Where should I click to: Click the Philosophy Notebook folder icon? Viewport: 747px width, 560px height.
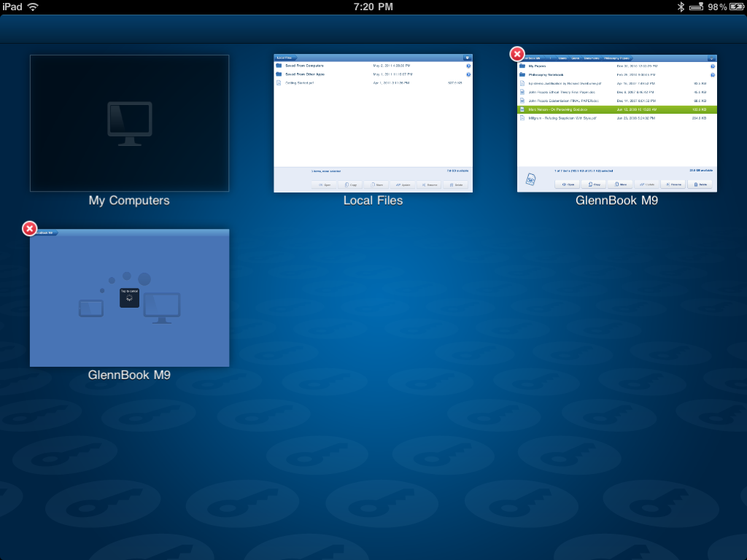(522, 74)
